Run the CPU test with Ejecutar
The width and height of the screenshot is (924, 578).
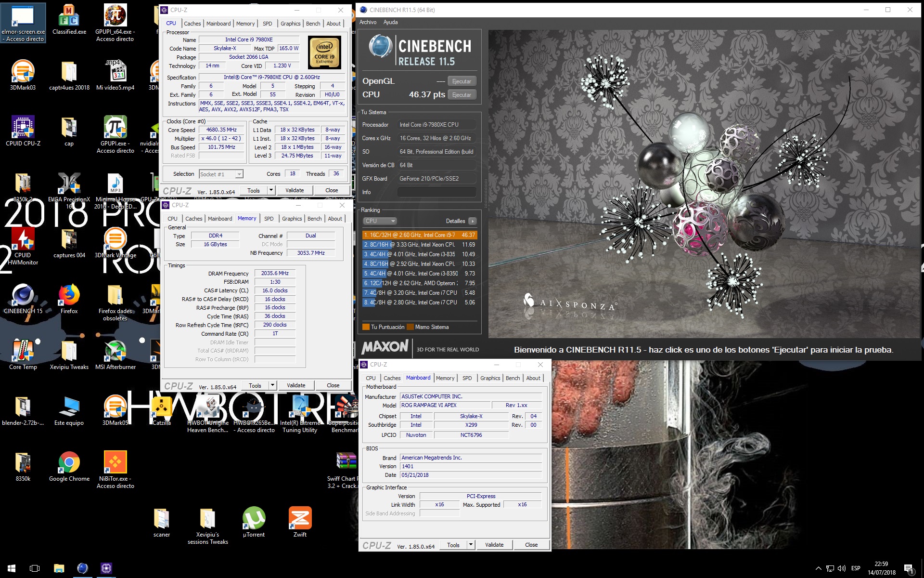pos(462,95)
